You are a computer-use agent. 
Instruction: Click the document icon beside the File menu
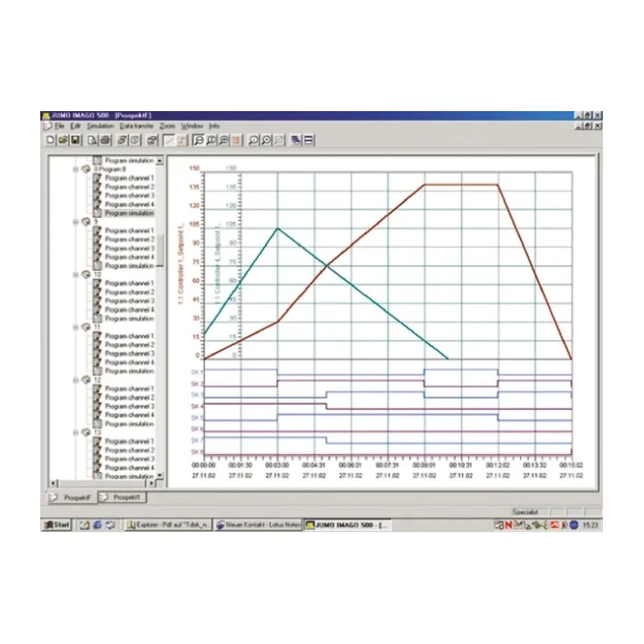tap(47, 126)
